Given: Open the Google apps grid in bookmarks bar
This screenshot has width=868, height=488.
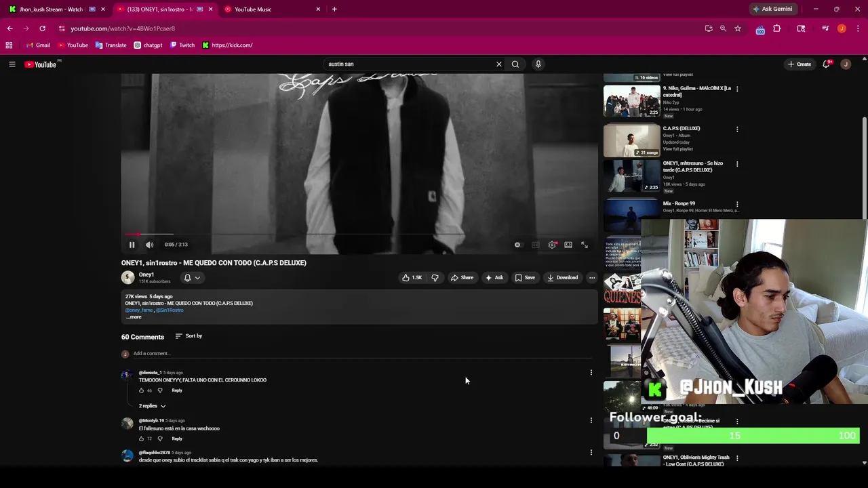Looking at the screenshot, I should tap(9, 45).
